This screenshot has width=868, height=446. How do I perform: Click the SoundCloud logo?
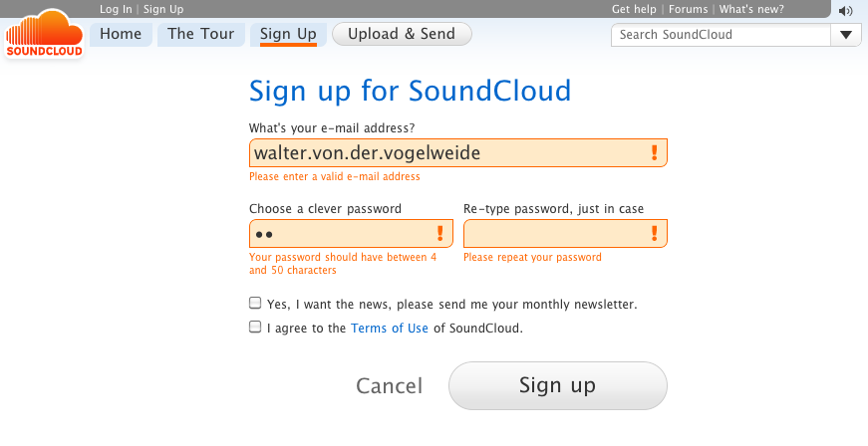(x=43, y=34)
